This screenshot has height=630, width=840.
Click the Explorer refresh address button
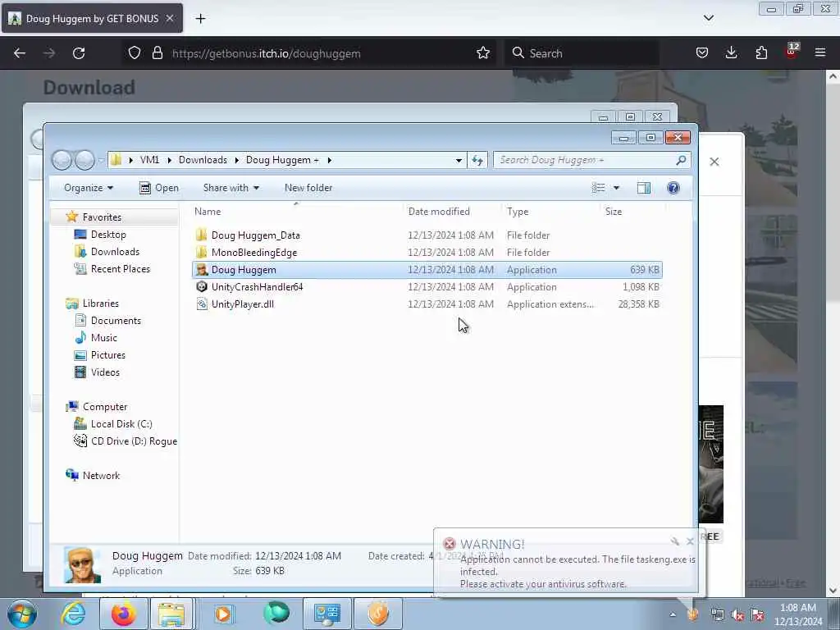point(477,160)
